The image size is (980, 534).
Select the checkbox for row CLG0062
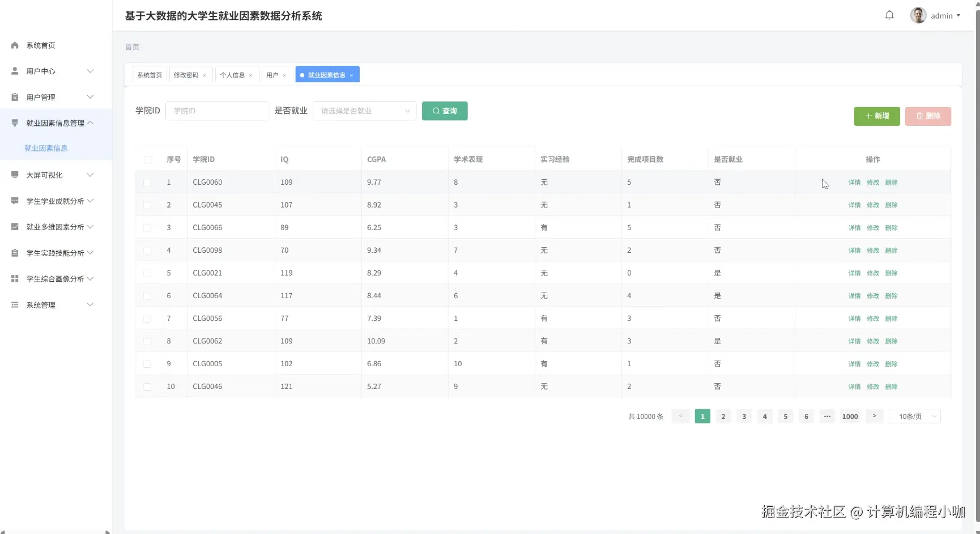(147, 341)
